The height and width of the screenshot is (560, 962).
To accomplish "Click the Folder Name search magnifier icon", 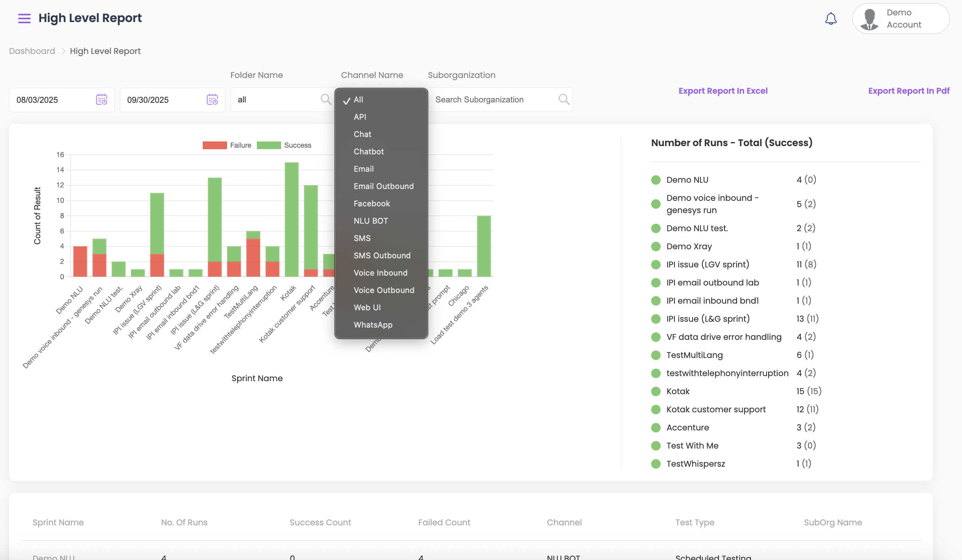I will click(326, 99).
